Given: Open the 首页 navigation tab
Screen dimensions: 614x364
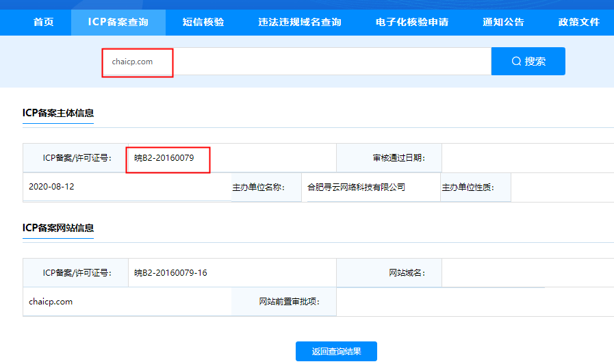Looking at the screenshot, I should pyautogui.click(x=43, y=22).
